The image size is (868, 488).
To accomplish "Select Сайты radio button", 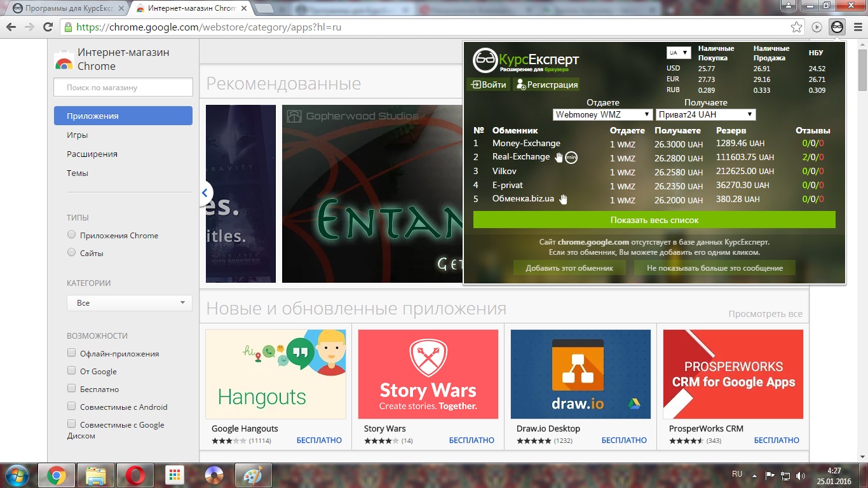I will [x=72, y=253].
